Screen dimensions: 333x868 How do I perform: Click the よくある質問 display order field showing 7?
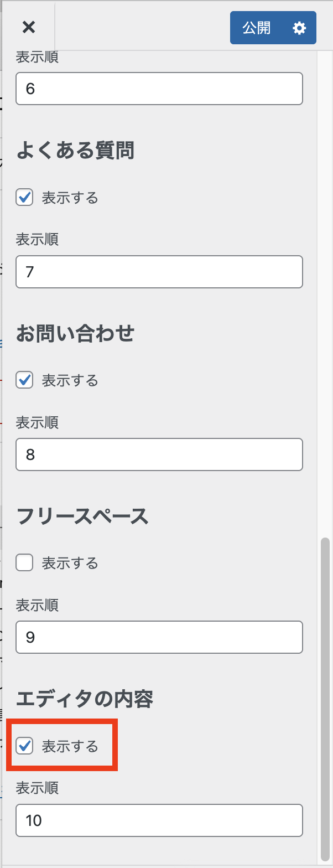click(x=159, y=272)
